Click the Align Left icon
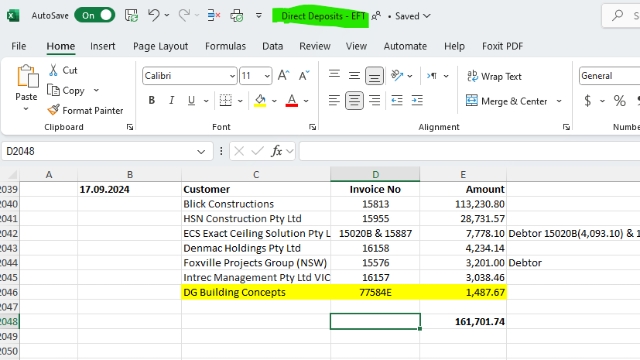640x360 pixels. (x=334, y=100)
